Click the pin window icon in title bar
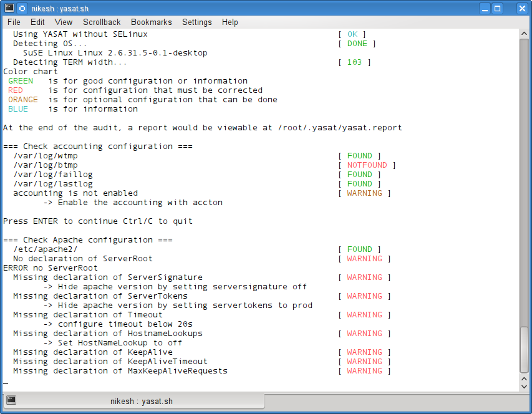The height and width of the screenshot is (414, 532). pyautogui.click(x=22, y=8)
